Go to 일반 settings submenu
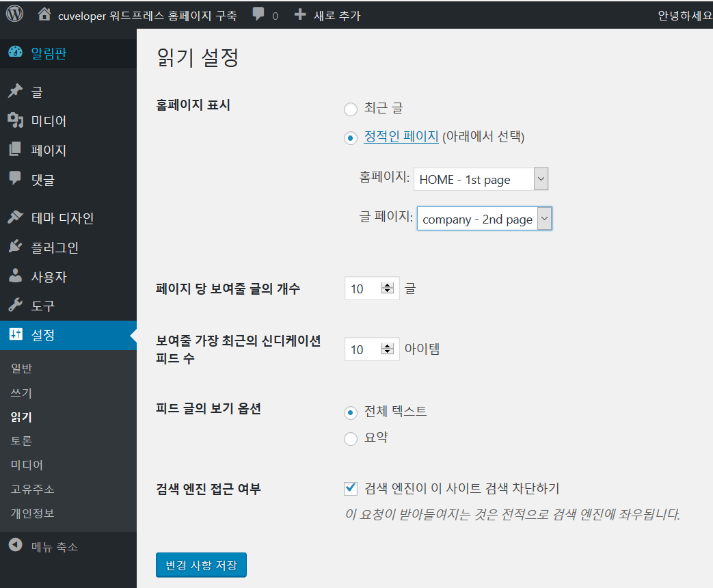713x588 pixels. point(21,369)
